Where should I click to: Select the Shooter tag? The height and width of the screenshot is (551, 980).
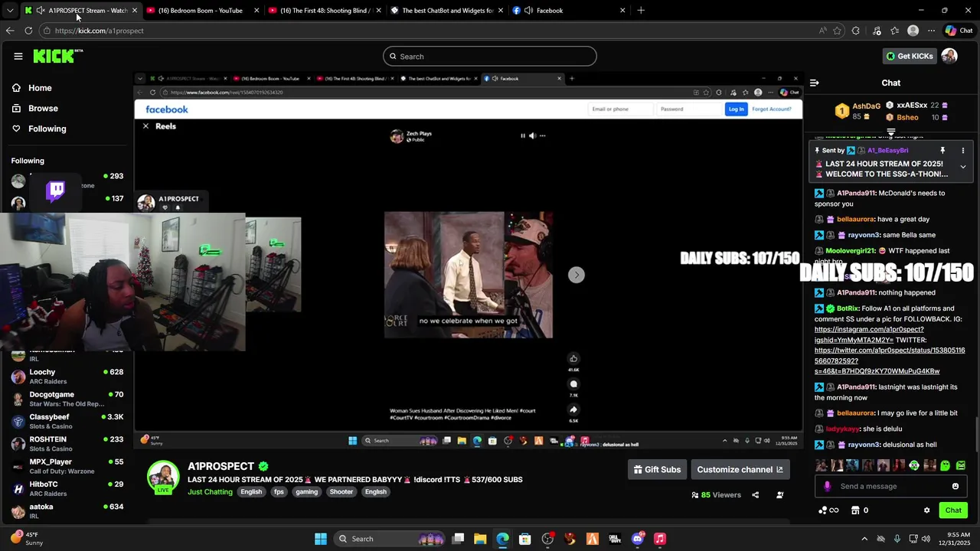pyautogui.click(x=341, y=492)
